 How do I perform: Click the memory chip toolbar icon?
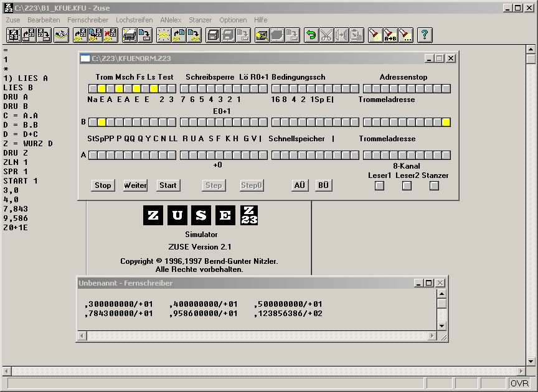tap(61, 35)
